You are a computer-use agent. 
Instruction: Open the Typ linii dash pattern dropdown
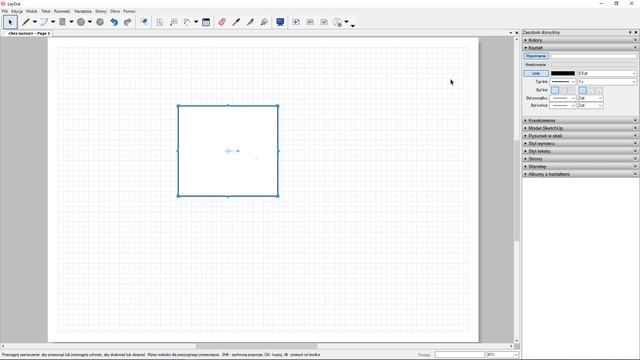pyautogui.click(x=563, y=82)
